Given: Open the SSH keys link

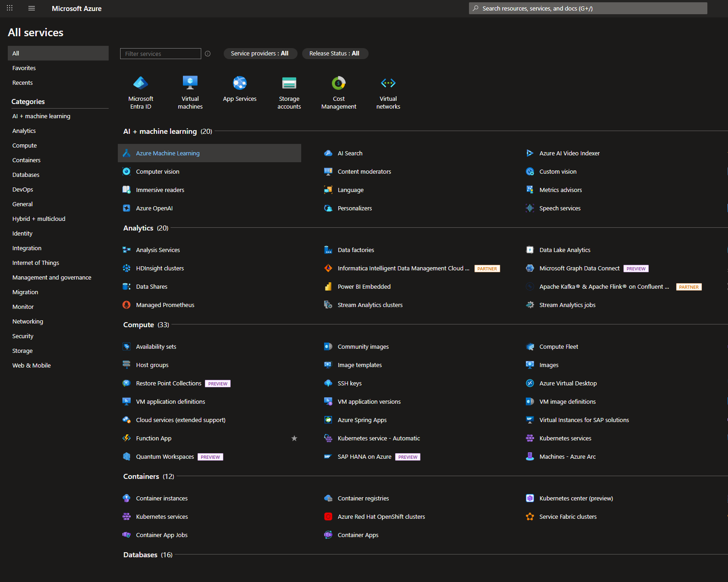Looking at the screenshot, I should pos(350,383).
